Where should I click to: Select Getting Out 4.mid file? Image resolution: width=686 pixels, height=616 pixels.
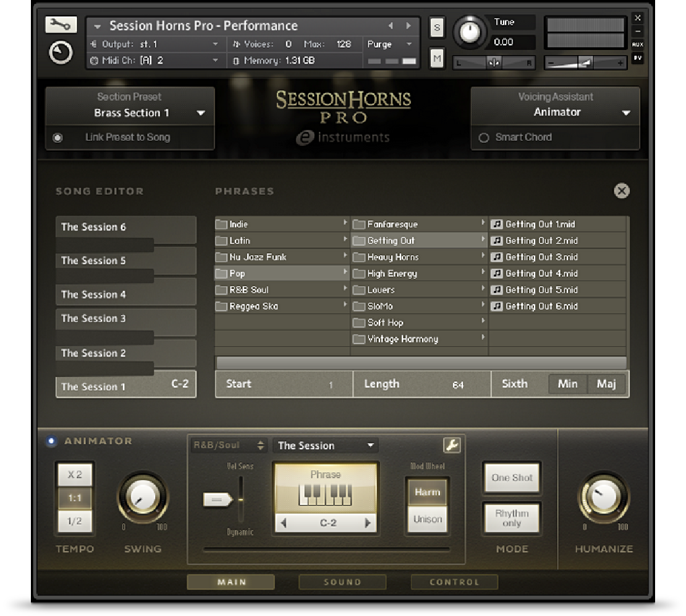click(558, 274)
